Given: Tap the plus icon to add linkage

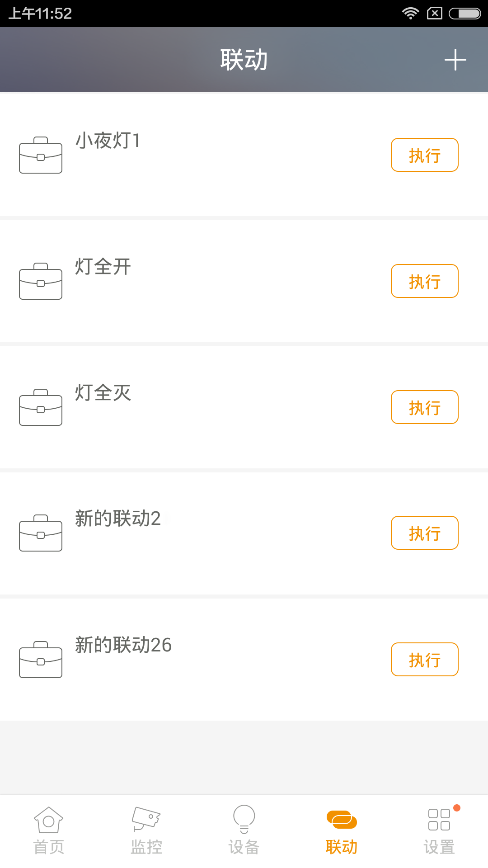Looking at the screenshot, I should 455,60.
